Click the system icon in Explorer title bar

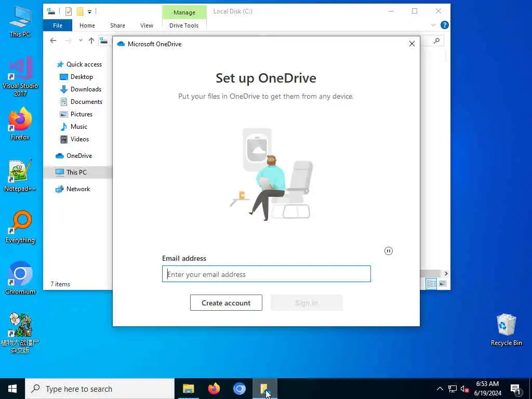51,11
